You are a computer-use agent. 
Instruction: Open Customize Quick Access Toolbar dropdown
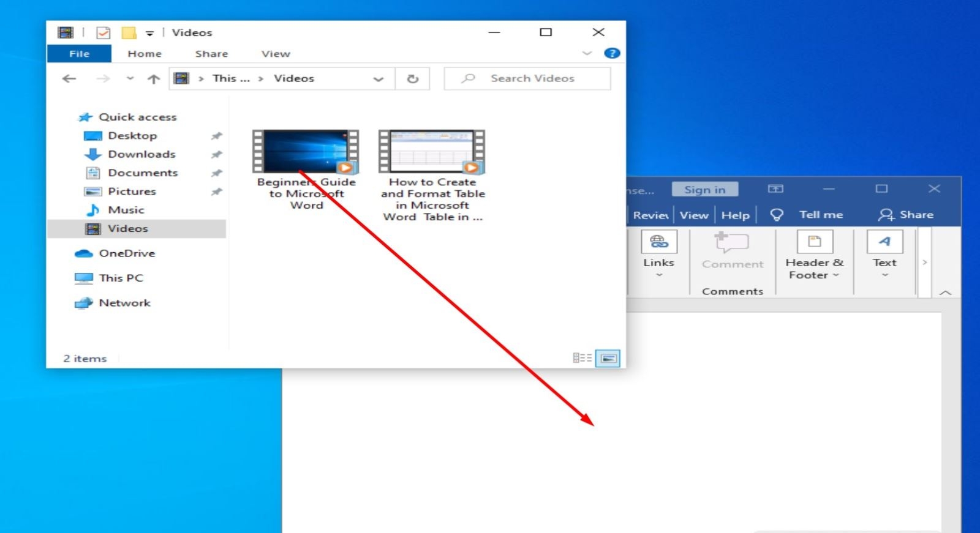click(x=149, y=33)
